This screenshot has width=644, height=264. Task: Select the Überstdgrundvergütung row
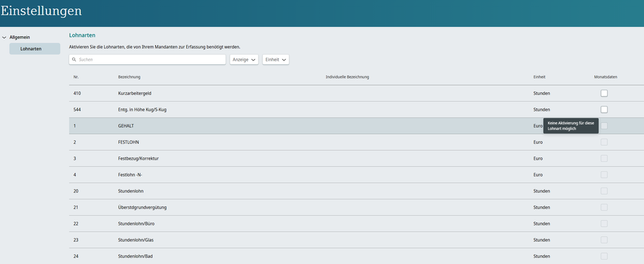[144, 207]
